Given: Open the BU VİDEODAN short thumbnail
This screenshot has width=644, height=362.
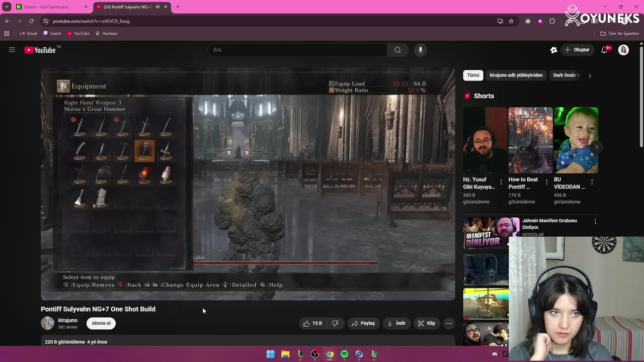Looking at the screenshot, I should tap(576, 140).
